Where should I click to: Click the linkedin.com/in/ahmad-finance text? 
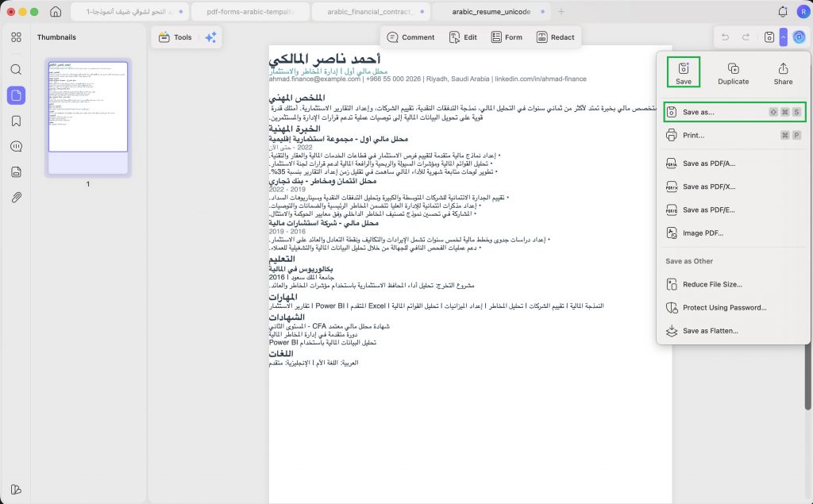540,79
